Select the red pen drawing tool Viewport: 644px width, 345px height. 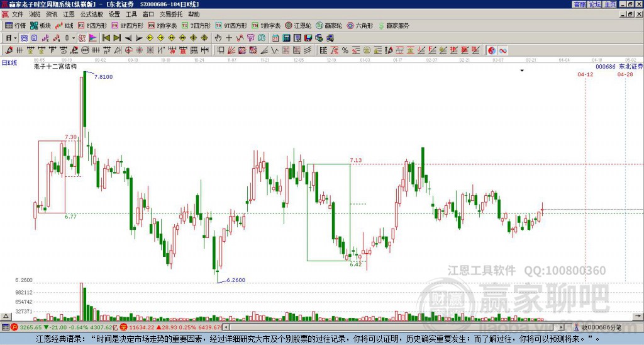pos(9,50)
